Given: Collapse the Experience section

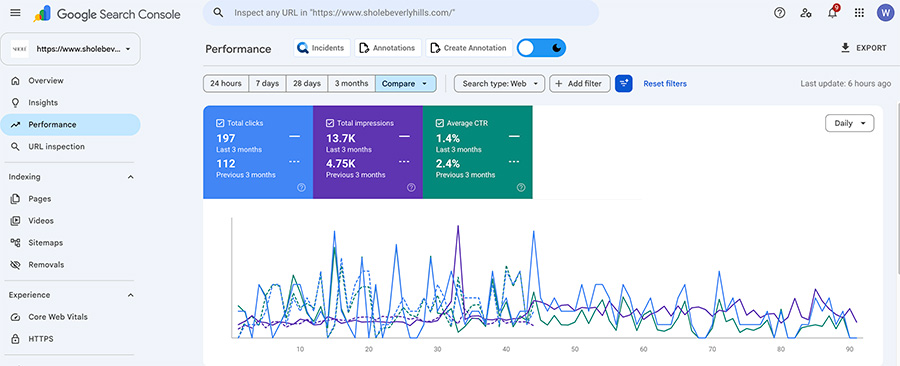Looking at the screenshot, I should (x=130, y=295).
